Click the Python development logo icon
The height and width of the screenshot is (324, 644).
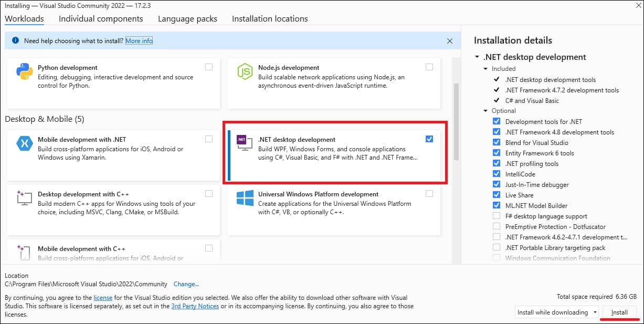coord(25,71)
